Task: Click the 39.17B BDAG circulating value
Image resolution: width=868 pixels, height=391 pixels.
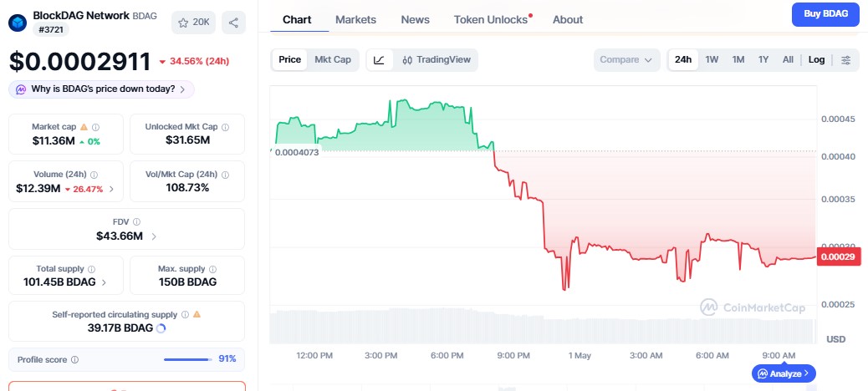Action: [x=120, y=328]
